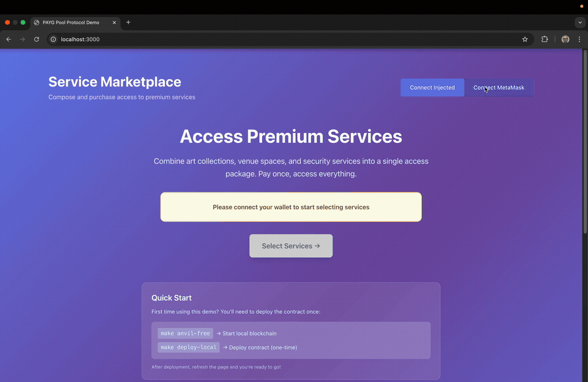Navigate back using the browser back arrow
The height and width of the screenshot is (382, 588).
pyautogui.click(x=8, y=39)
